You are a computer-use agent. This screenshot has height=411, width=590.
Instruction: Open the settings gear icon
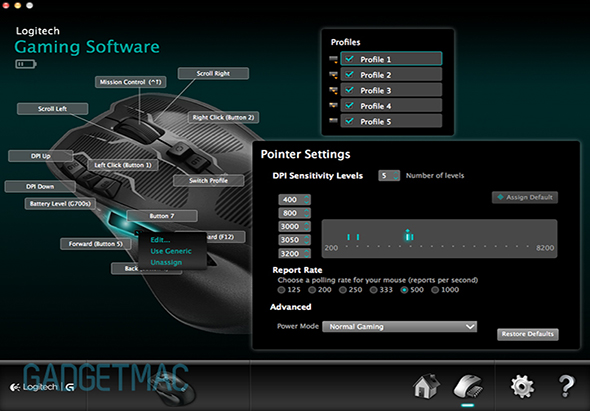[522, 386]
